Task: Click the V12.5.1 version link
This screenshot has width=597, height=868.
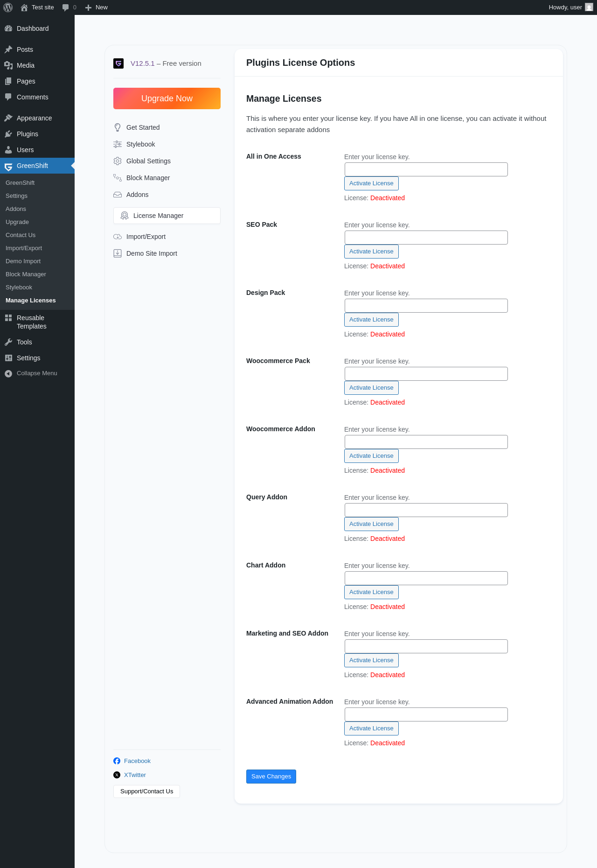Action: (x=142, y=63)
